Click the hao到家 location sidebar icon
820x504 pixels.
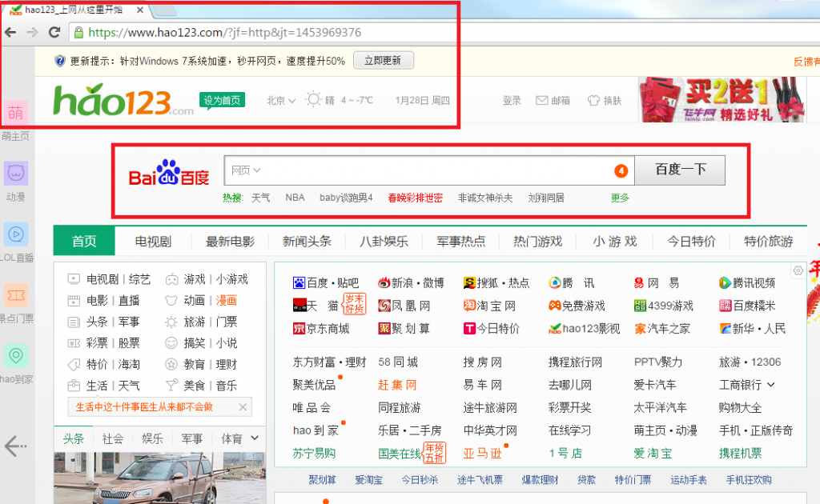tap(16, 356)
